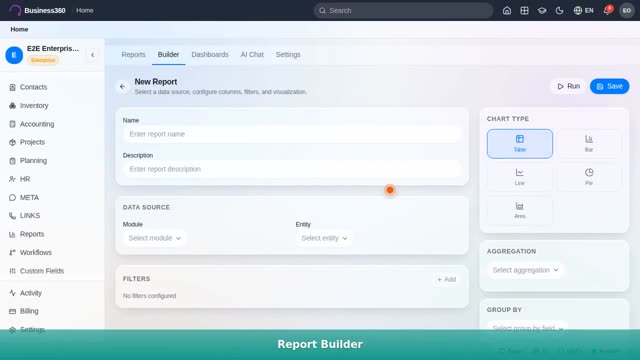The height and width of the screenshot is (360, 640).
Task: Click the Search field in top bar
Action: [403, 11]
